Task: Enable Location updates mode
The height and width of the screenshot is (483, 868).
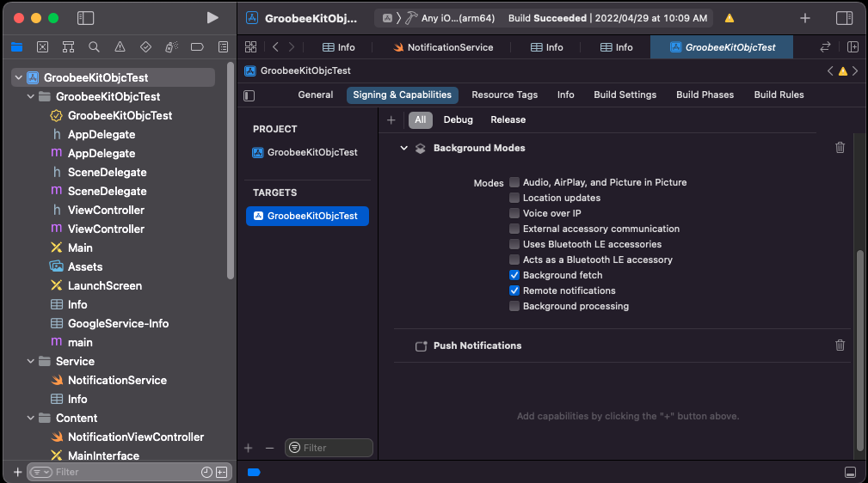Action: 514,198
